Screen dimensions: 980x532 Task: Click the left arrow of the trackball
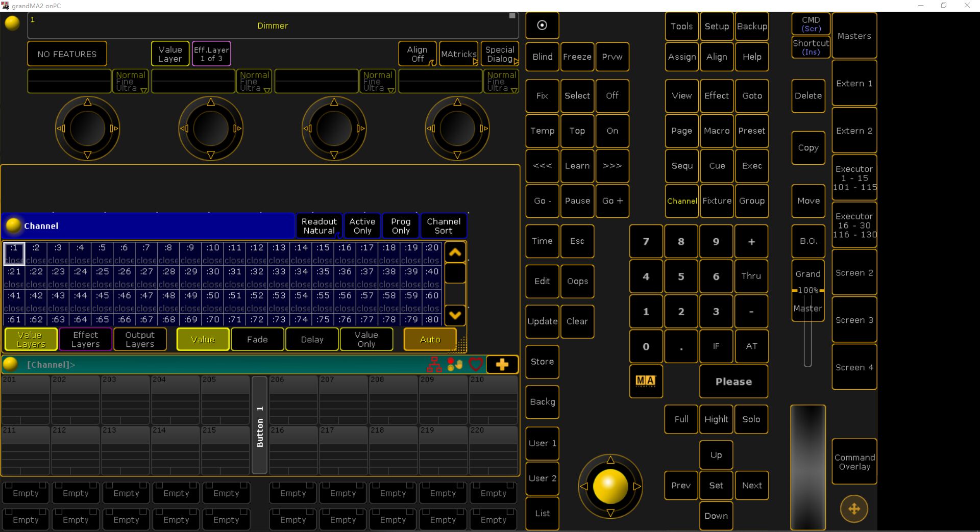(584, 486)
